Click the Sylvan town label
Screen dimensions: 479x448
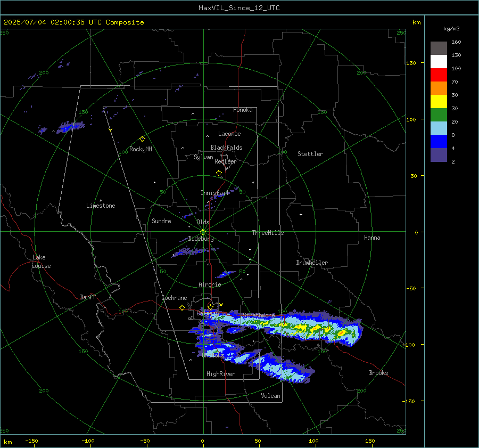pyautogui.click(x=203, y=157)
